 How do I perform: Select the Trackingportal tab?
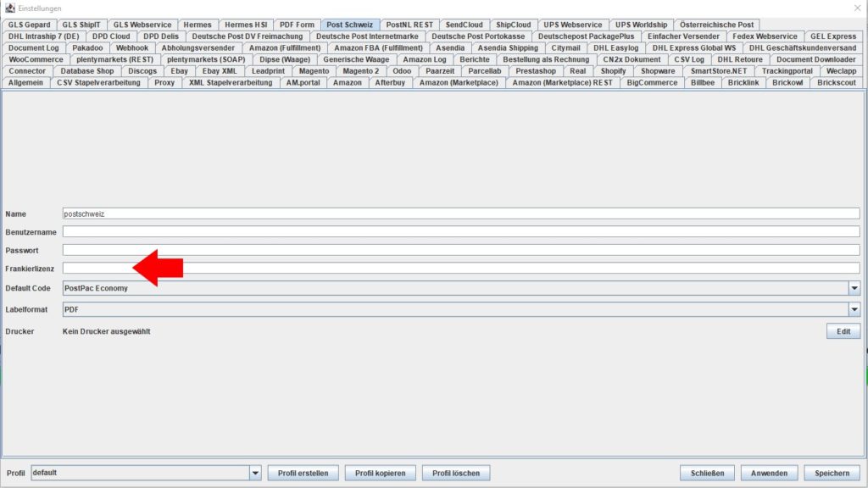coord(787,71)
